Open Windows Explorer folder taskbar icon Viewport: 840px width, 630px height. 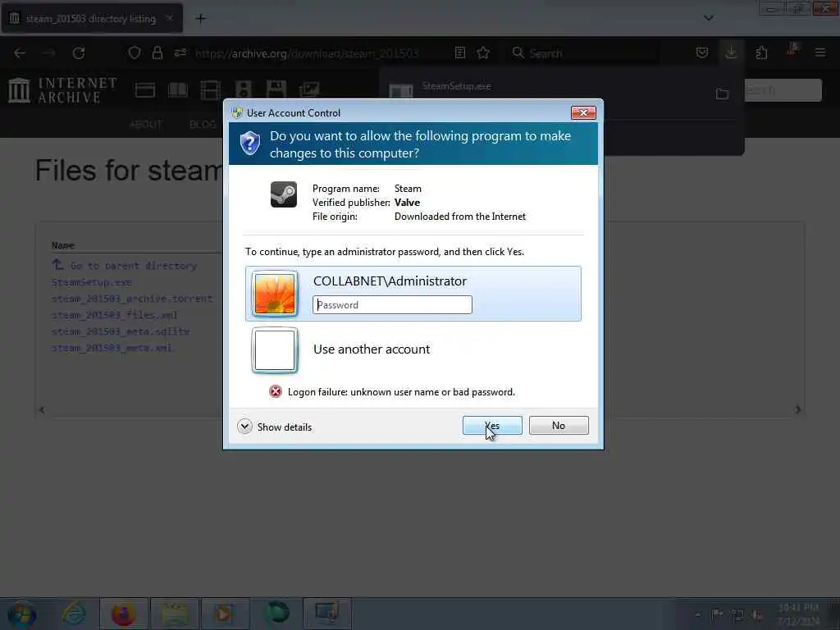click(174, 614)
